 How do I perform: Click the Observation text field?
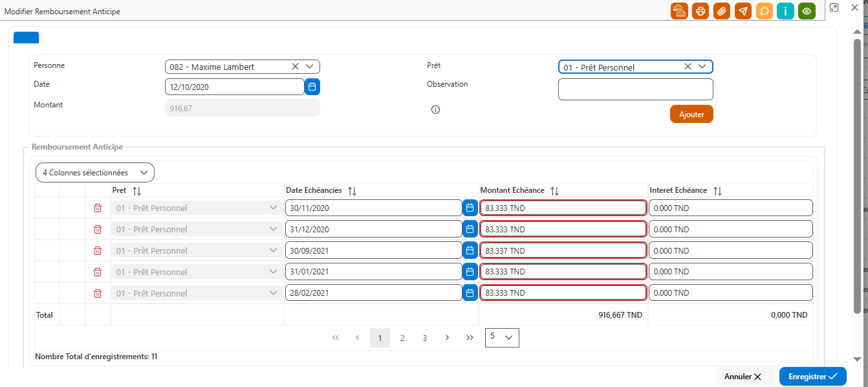(x=636, y=89)
